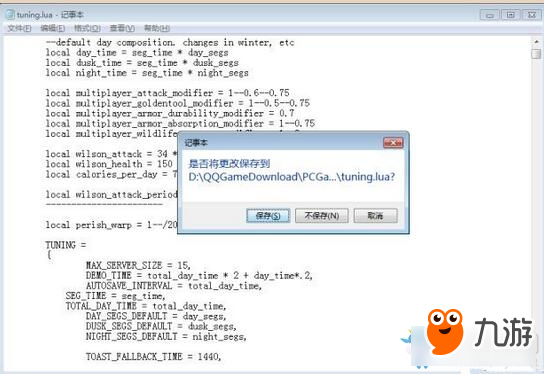
Task: Click the vertical scrollbar up arrow
Action: click(x=536, y=42)
